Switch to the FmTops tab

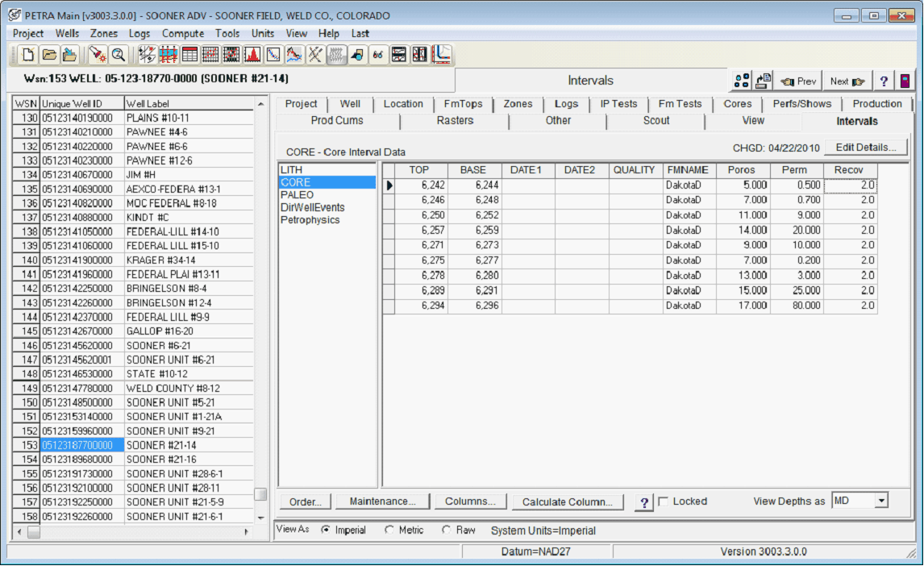(x=463, y=104)
